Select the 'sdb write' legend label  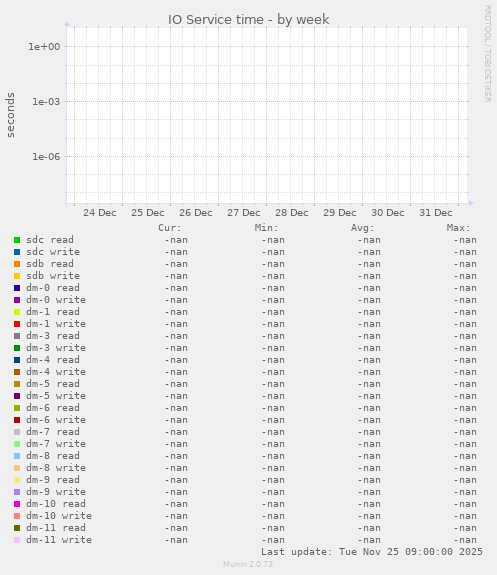click(53, 276)
